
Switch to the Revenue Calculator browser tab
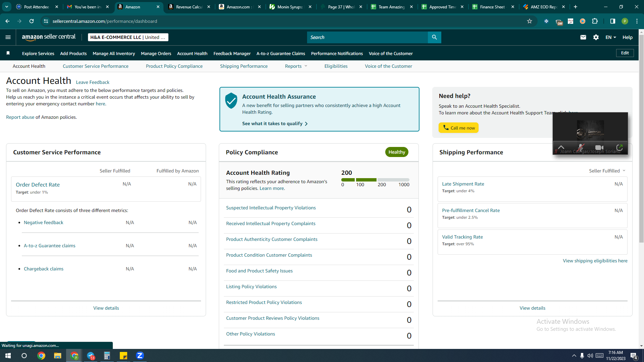click(190, 7)
